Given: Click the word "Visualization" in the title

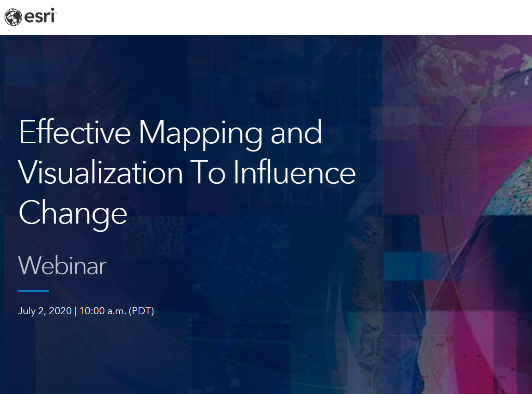Looking at the screenshot, I should (x=100, y=173).
